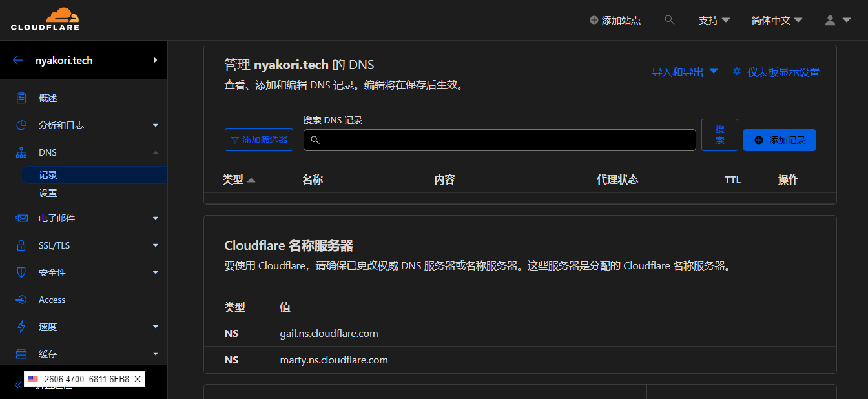The image size is (868, 399).
Task: Collapse the DNS menu arrow
Action: 156,152
